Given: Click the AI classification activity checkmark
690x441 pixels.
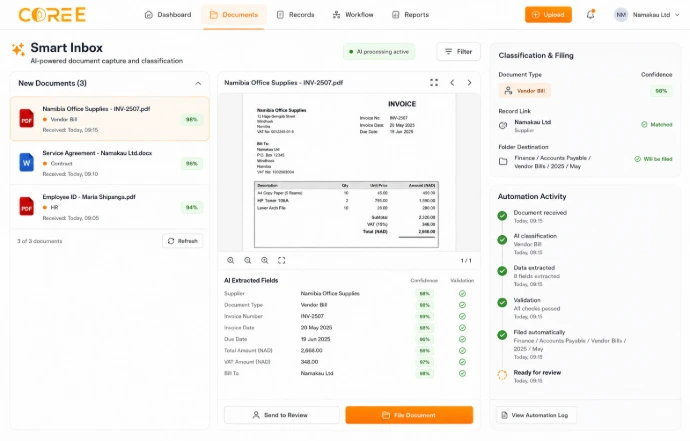Looking at the screenshot, I should coord(502,239).
